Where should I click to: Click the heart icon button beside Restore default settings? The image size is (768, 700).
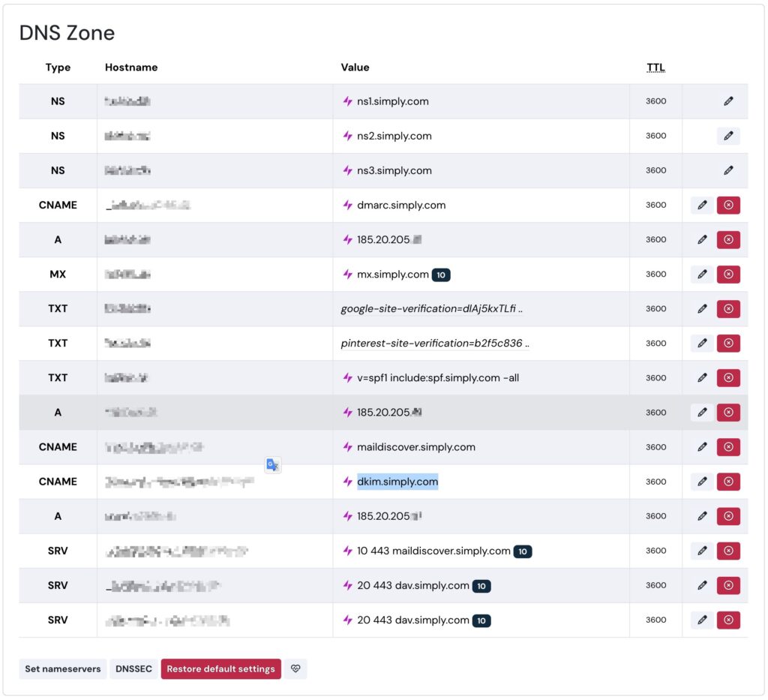295,668
